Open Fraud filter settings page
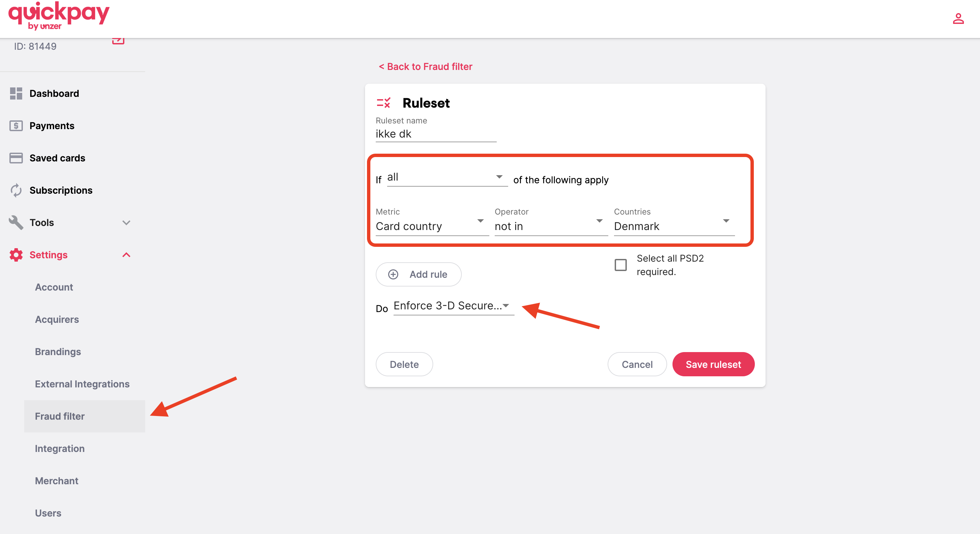Viewport: 980px width, 534px height. point(60,416)
